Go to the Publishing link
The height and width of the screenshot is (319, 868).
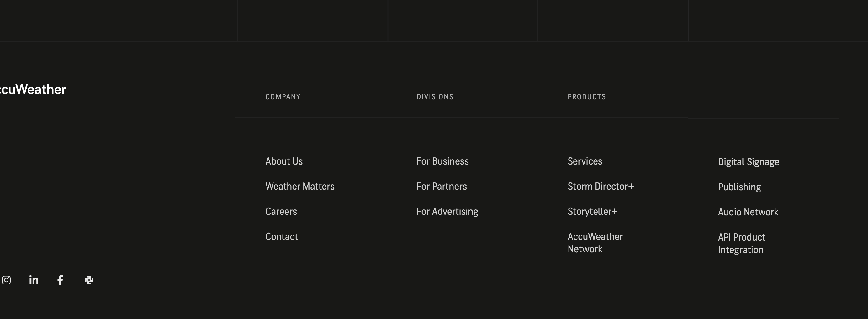click(x=739, y=187)
